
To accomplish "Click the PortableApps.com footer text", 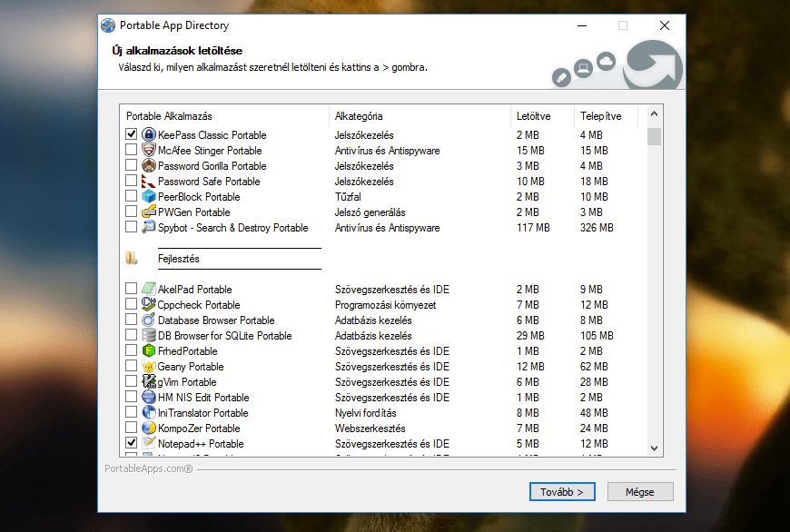I will click(149, 468).
